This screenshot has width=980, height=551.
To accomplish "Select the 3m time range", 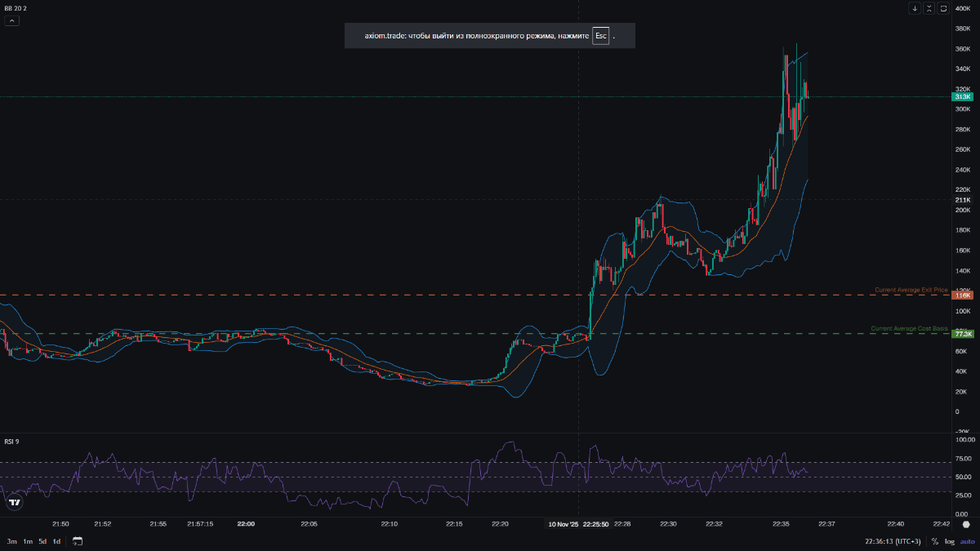I will [x=11, y=541].
